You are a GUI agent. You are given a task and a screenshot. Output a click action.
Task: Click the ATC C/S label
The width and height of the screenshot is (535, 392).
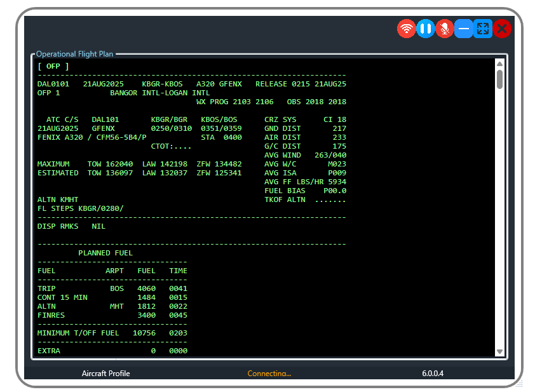(x=62, y=119)
